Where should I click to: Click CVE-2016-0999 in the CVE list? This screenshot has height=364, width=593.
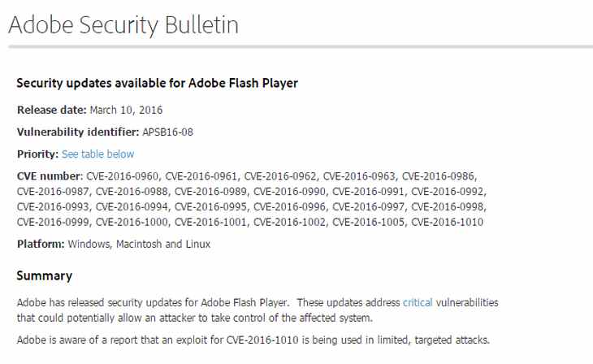(54, 222)
